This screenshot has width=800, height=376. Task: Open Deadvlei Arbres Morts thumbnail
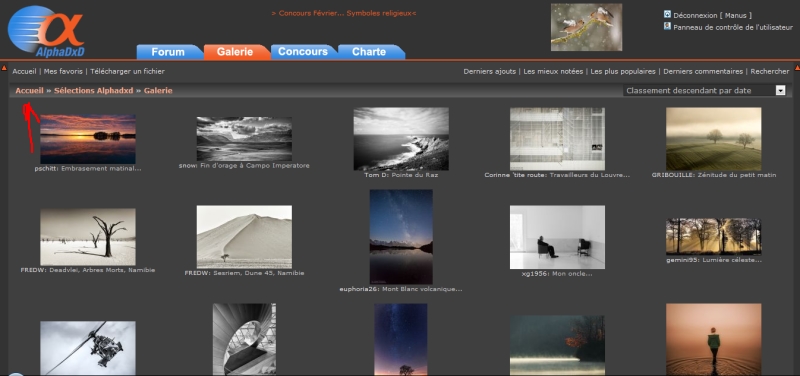coord(88,236)
